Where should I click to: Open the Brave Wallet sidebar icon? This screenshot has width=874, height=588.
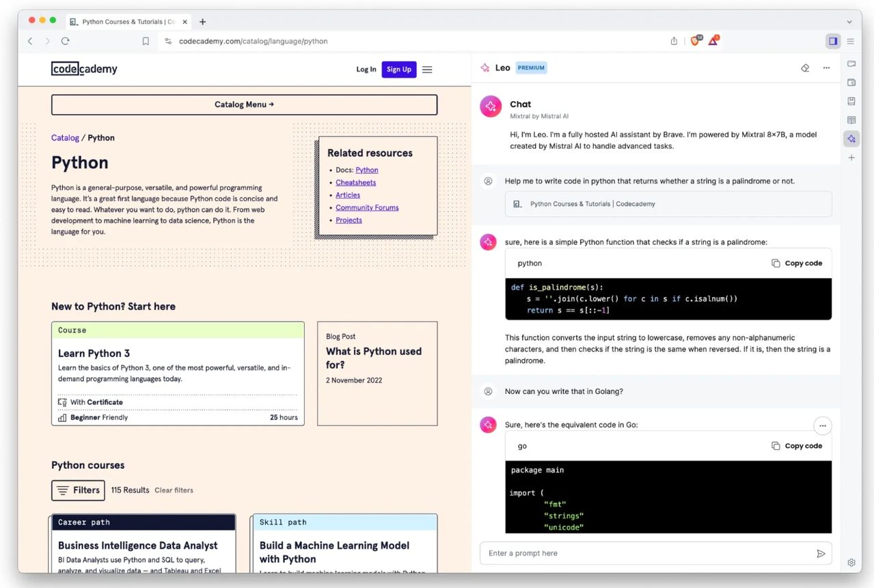click(x=851, y=83)
